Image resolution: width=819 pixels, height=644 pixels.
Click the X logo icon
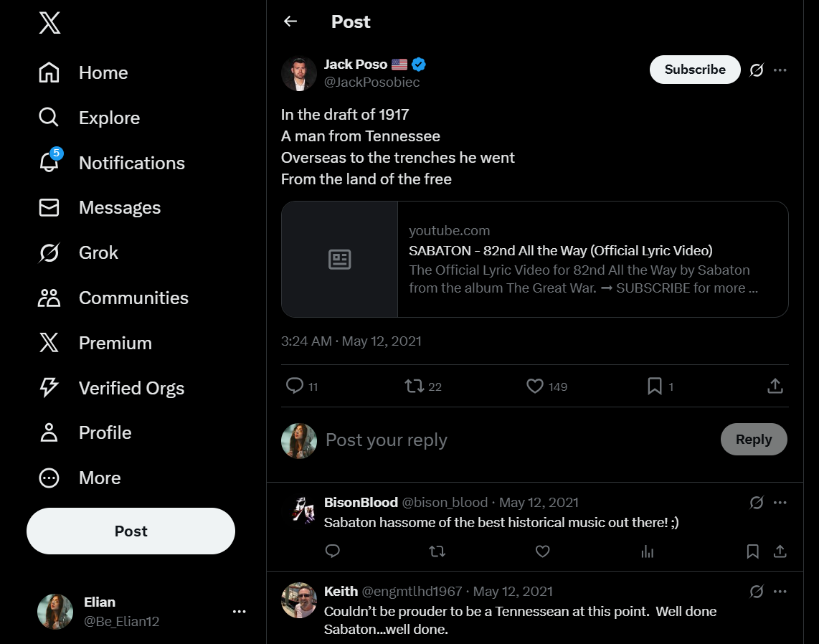[x=49, y=22]
